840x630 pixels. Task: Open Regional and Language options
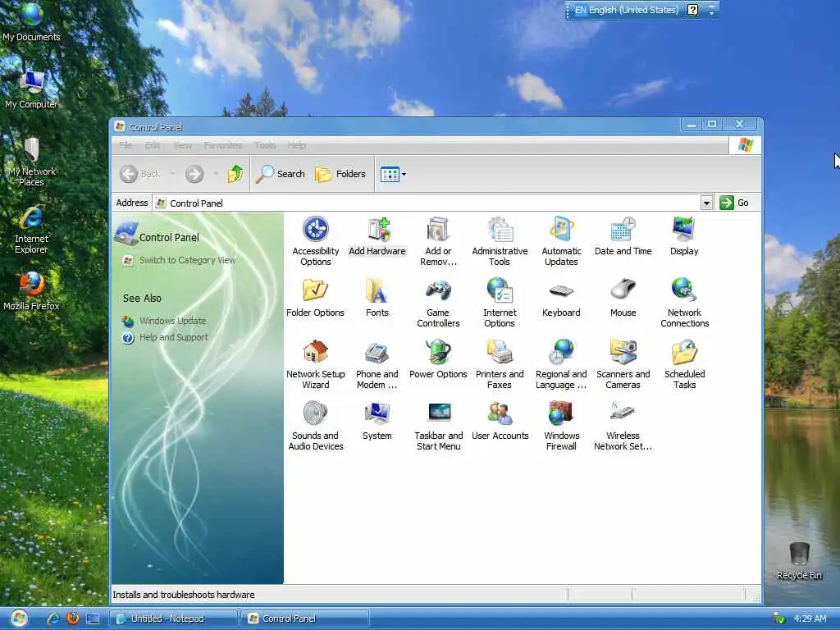pyautogui.click(x=561, y=363)
